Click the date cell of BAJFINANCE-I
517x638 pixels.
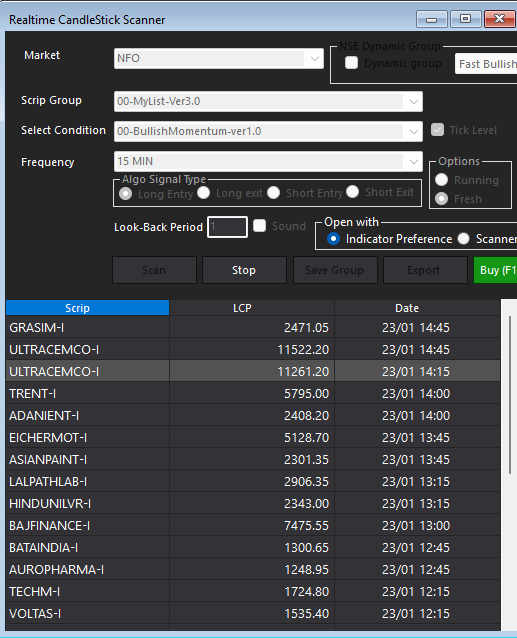[x=417, y=525]
